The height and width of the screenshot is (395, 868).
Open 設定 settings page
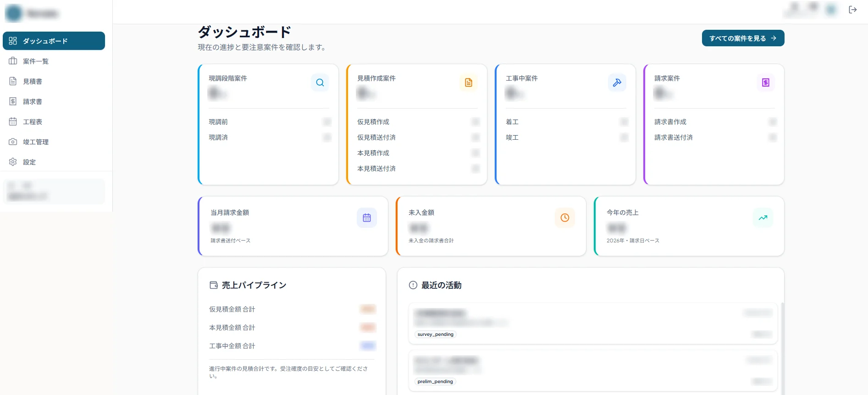coord(54,162)
